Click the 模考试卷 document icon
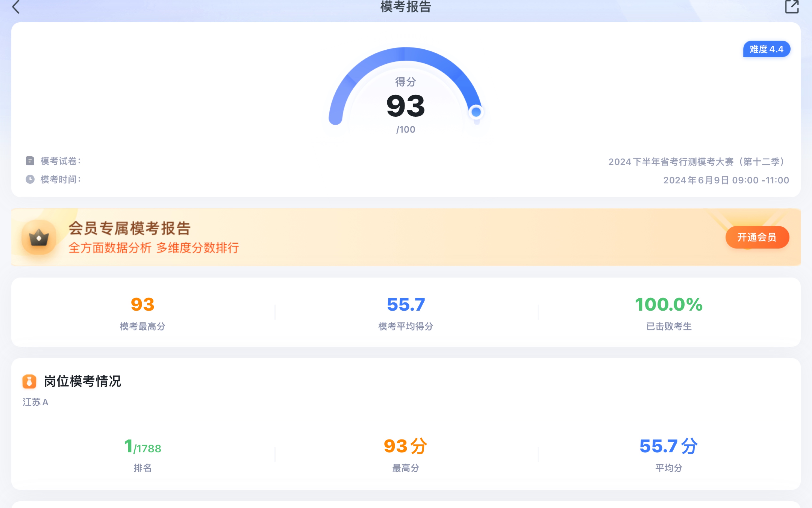The image size is (812, 508). coord(30,161)
